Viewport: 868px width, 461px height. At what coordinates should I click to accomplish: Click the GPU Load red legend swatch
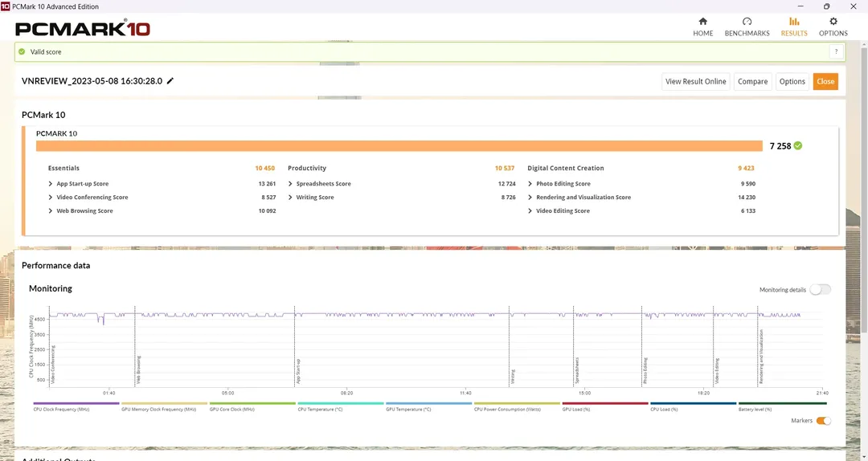pyautogui.click(x=605, y=403)
